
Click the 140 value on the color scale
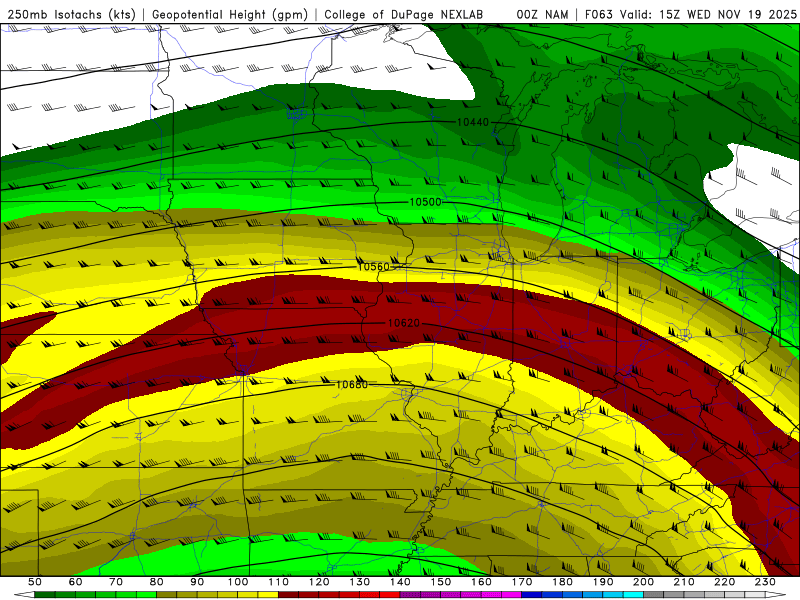point(400,582)
